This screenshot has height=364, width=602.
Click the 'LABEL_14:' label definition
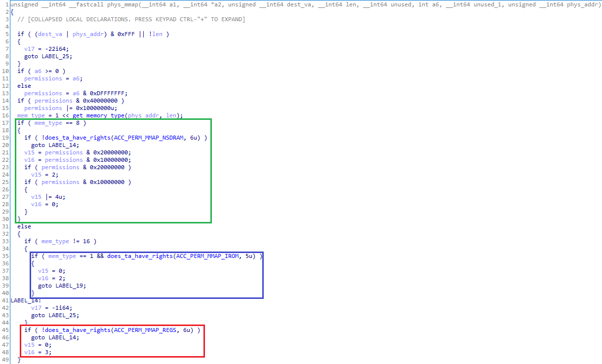tap(26, 300)
